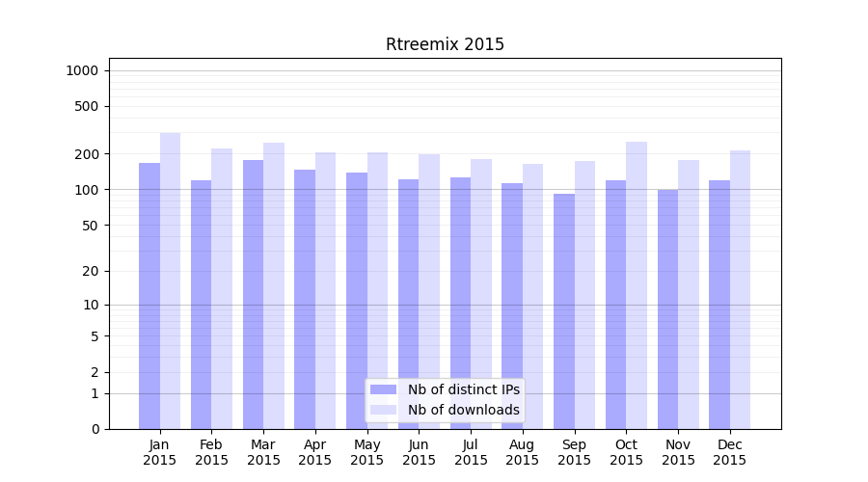Image resolution: width=868 pixels, height=482 pixels.
Task: Click the 'Feb 2015' x-axis label
Action: pyautogui.click(x=211, y=452)
